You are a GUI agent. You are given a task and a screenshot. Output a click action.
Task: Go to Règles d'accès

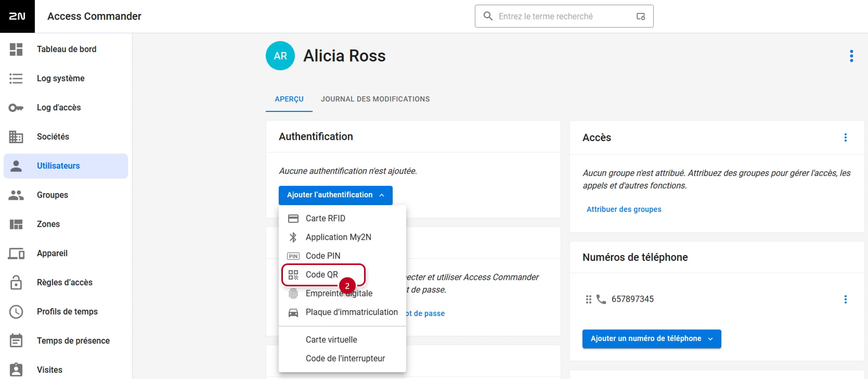[x=64, y=283]
